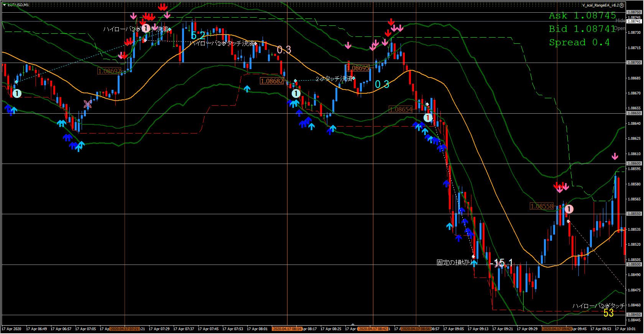Image resolution: width=644 pixels, height=334 pixels.
Task: Select order price label 1.08695
Action: coord(358,68)
